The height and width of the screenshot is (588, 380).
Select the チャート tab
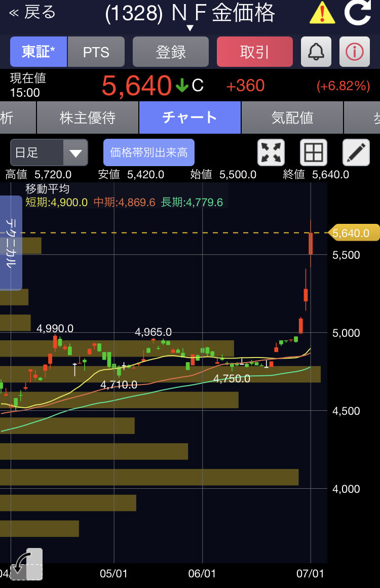190,117
